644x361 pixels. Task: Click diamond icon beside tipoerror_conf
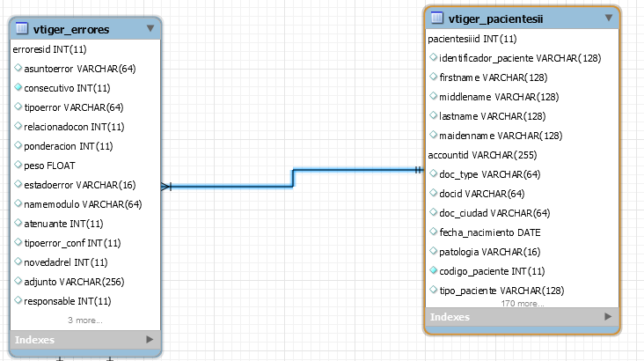pos(18,242)
